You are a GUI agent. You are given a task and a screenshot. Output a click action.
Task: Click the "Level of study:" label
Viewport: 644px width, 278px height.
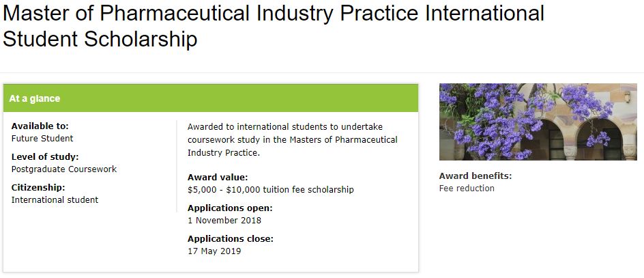coord(45,157)
